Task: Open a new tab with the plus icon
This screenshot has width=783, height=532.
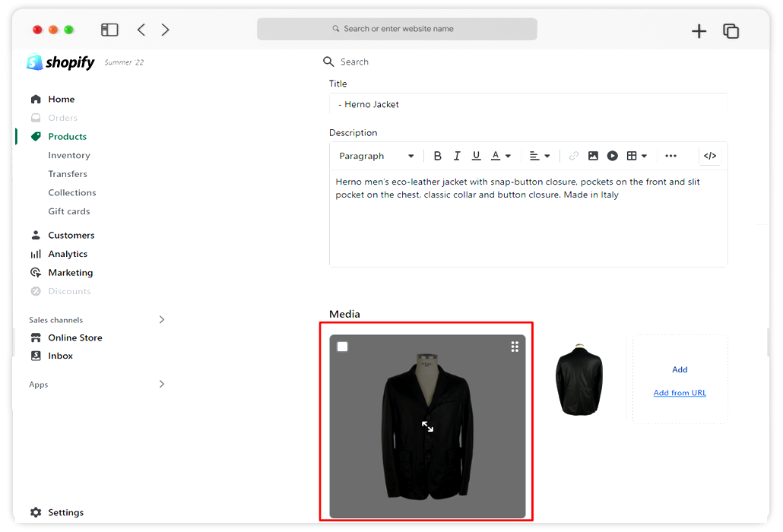Action: [699, 31]
